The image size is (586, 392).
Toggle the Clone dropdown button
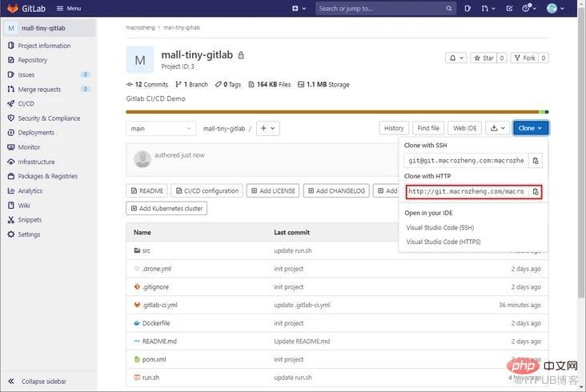pyautogui.click(x=530, y=128)
